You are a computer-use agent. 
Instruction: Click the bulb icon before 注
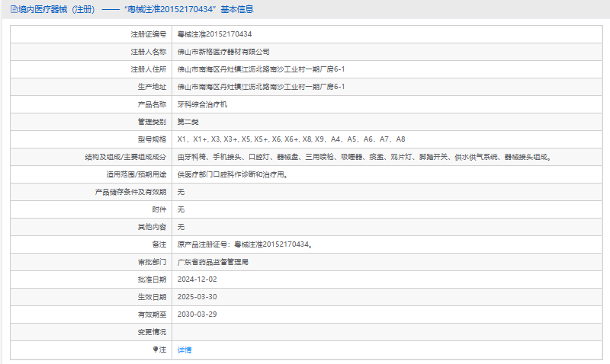156,350
